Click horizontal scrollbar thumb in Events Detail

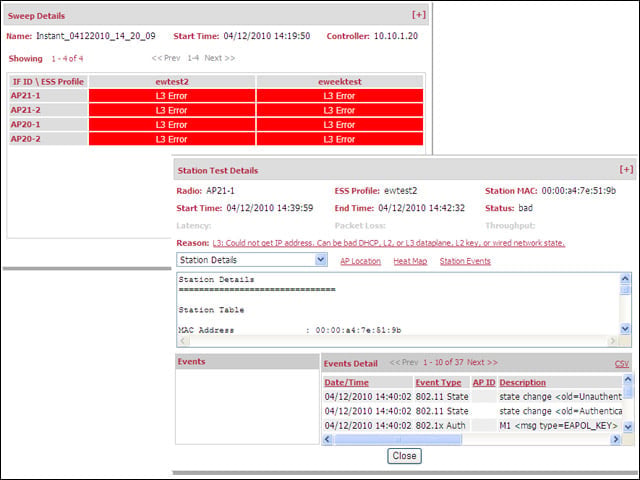(398, 439)
